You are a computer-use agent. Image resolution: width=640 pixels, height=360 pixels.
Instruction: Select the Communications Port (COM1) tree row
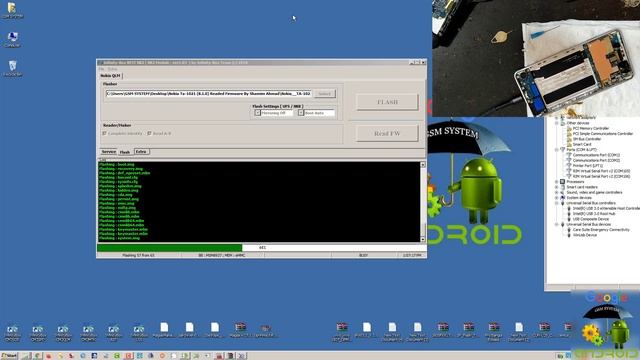[x=596, y=155]
